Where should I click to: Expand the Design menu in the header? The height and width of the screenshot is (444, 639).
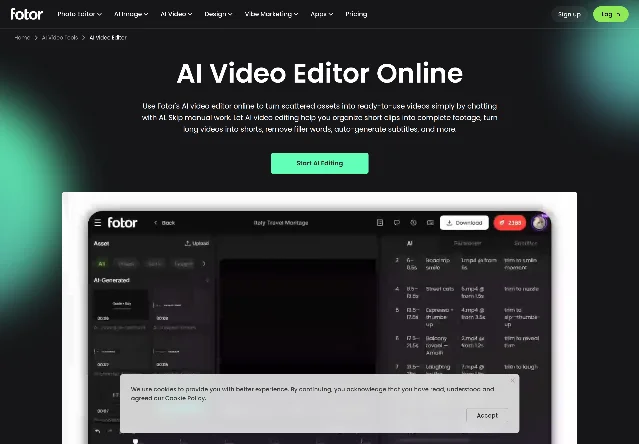coord(218,14)
